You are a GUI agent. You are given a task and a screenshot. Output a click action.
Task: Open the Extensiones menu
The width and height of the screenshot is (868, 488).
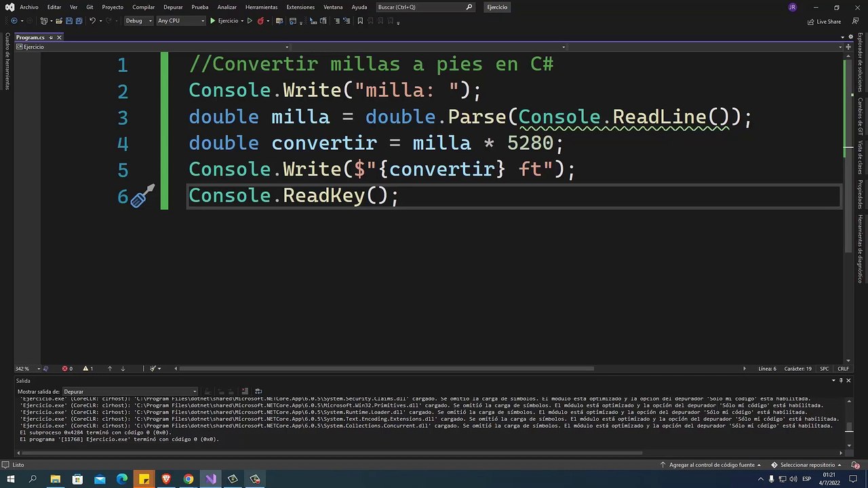pos(300,7)
